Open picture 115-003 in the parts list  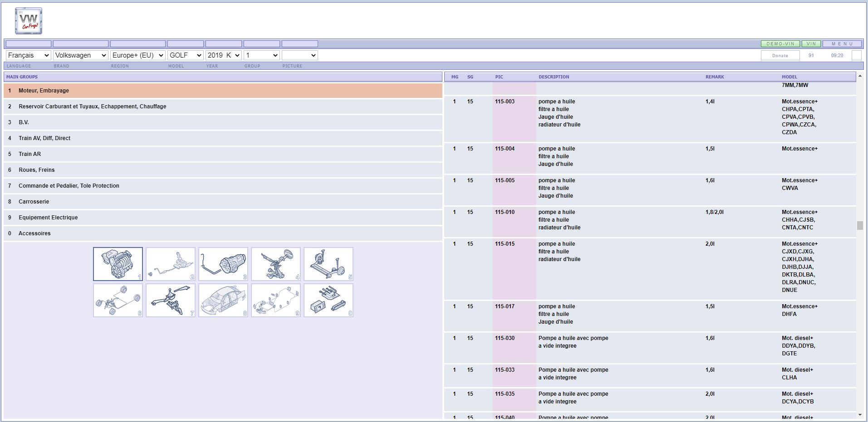505,102
